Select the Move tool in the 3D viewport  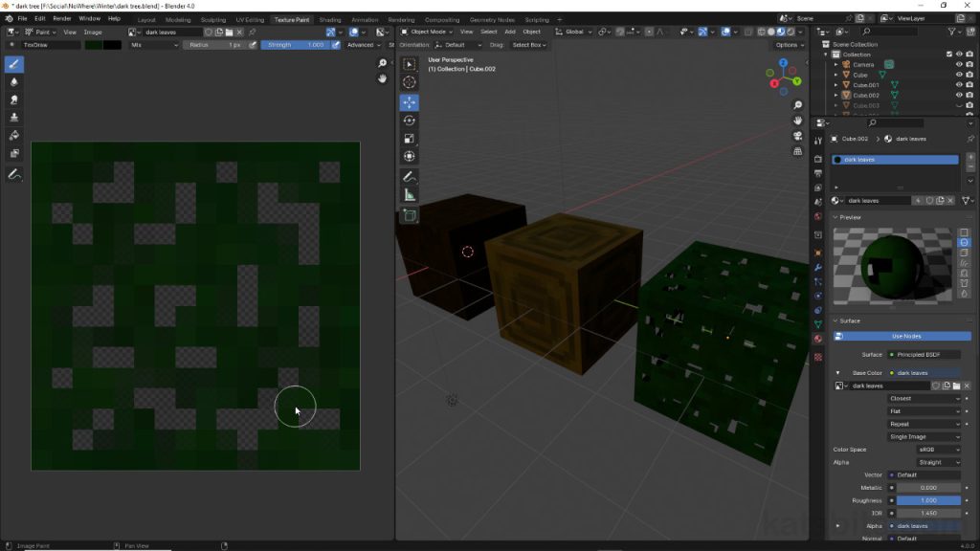coord(410,102)
